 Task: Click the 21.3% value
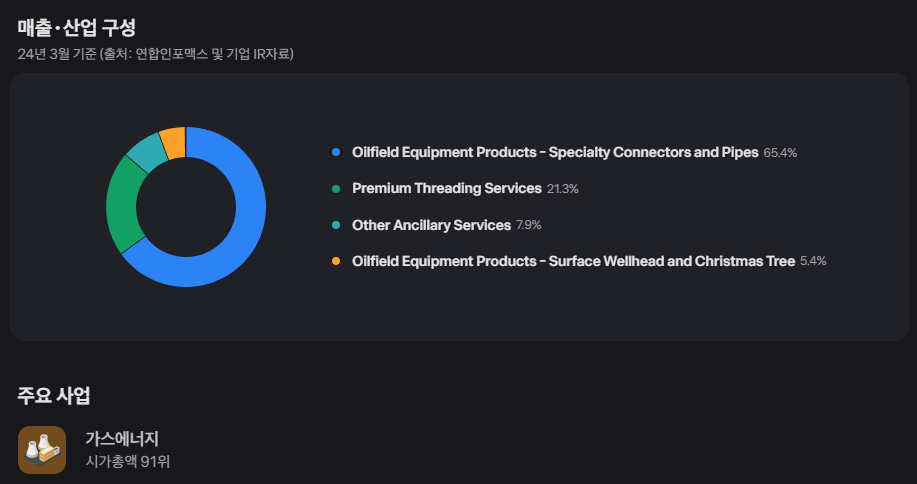pyautogui.click(x=563, y=189)
